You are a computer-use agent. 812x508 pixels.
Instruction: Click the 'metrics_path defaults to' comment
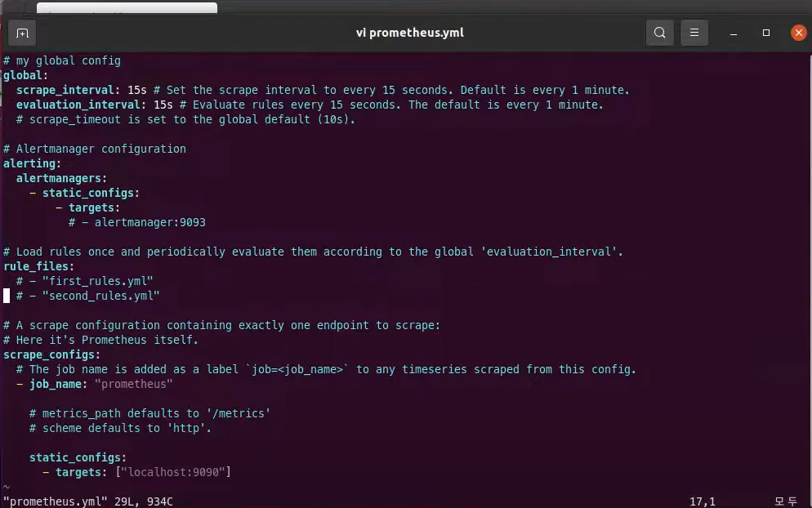[150, 414]
